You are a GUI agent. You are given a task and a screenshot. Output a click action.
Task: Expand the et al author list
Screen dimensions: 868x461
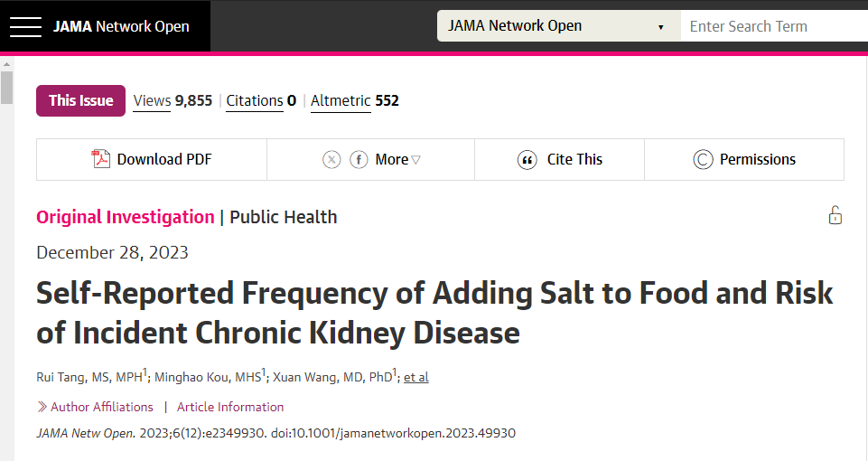[416, 377]
